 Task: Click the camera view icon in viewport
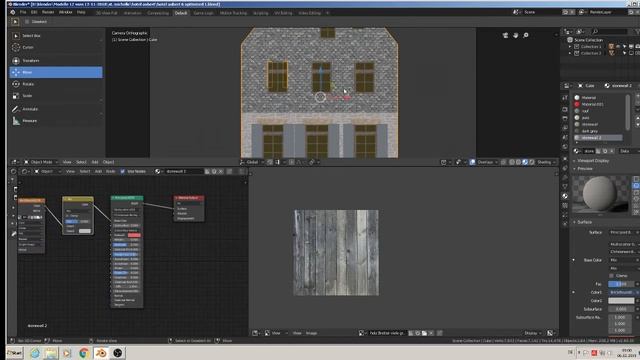(505, 36)
